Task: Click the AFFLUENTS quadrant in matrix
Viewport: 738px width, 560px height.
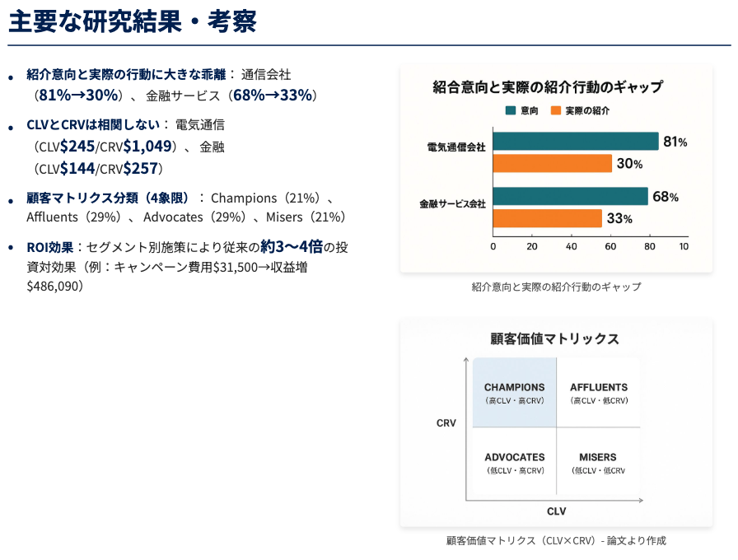Action: click(x=599, y=393)
